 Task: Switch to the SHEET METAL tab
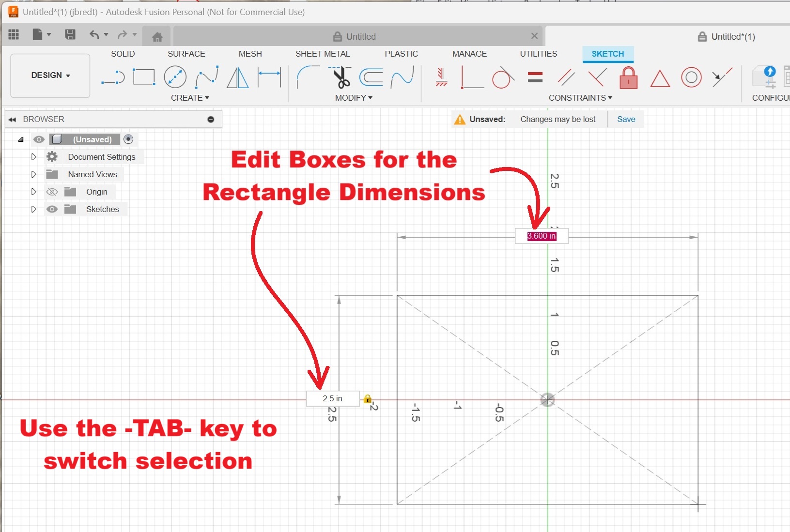(323, 54)
